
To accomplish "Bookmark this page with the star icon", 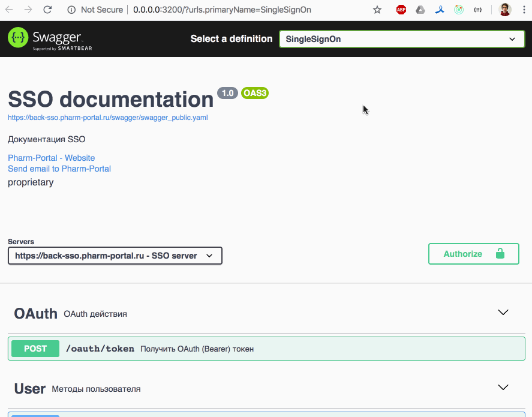I will click(x=377, y=10).
